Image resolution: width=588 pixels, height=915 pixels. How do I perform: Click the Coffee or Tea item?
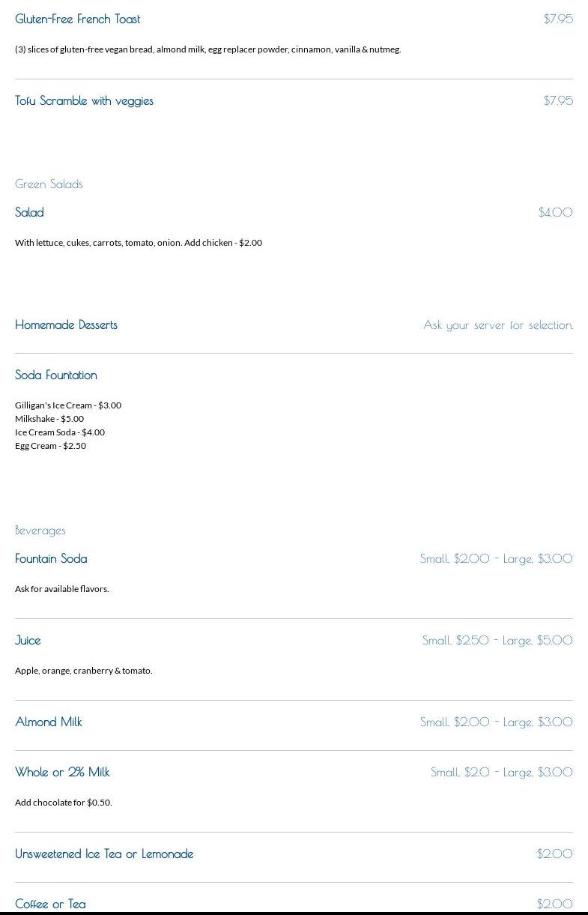[x=50, y=905]
